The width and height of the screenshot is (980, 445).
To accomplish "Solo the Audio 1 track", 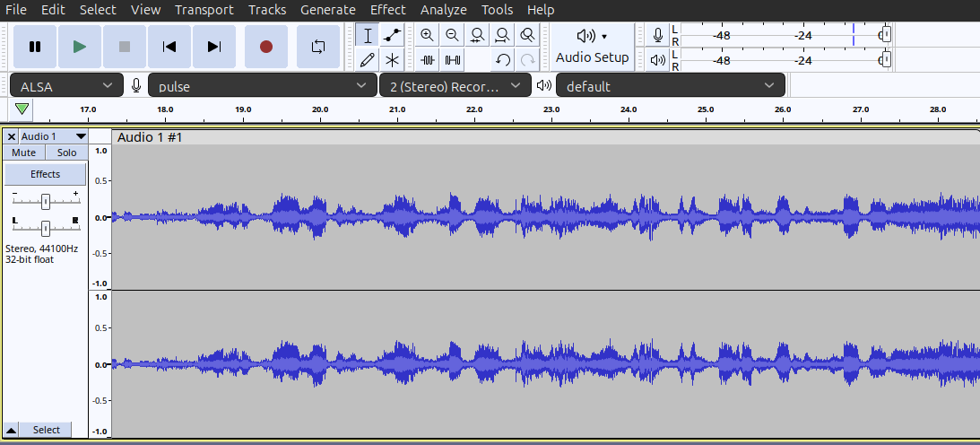I will pos(66,153).
